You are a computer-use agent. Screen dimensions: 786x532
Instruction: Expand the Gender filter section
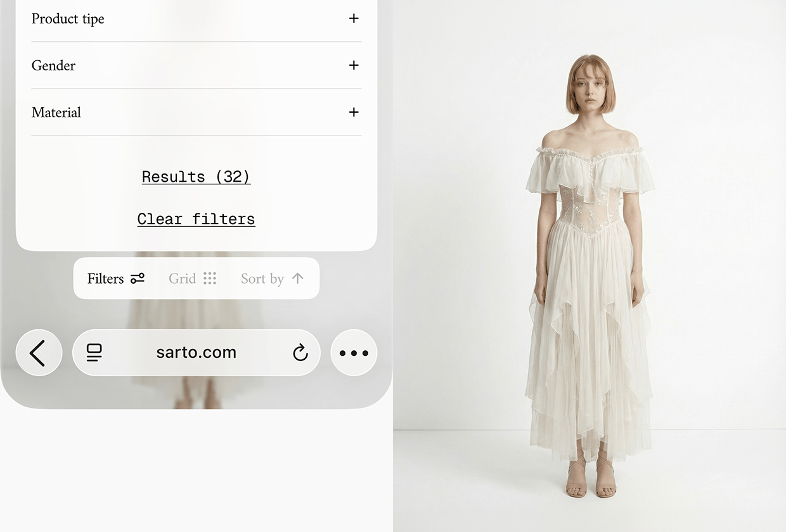tap(354, 65)
